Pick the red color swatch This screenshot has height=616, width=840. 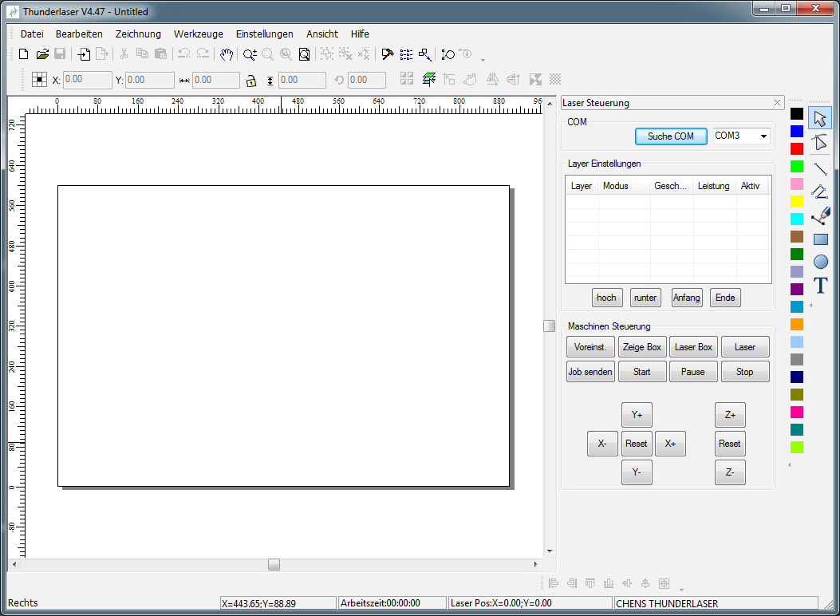[796, 148]
